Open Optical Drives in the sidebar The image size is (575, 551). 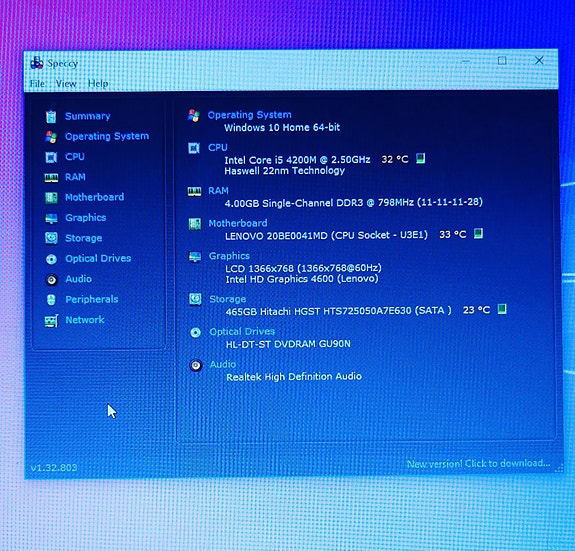(98, 258)
